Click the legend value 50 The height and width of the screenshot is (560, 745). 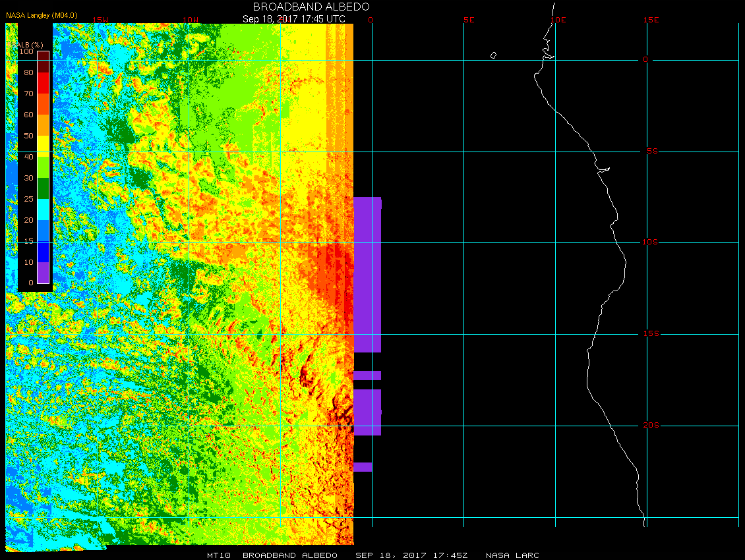click(28, 136)
